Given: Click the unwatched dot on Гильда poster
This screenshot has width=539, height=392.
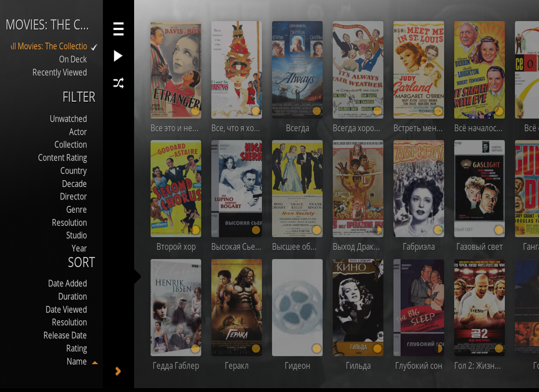Looking at the screenshot, I should [x=377, y=349].
